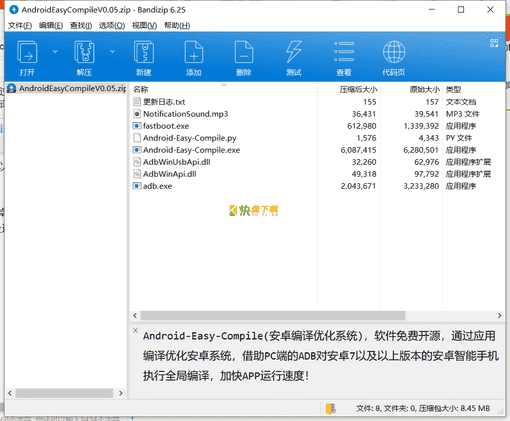
Task: Click the AdbWinUsbApi.dll file icon
Action: [x=137, y=162]
